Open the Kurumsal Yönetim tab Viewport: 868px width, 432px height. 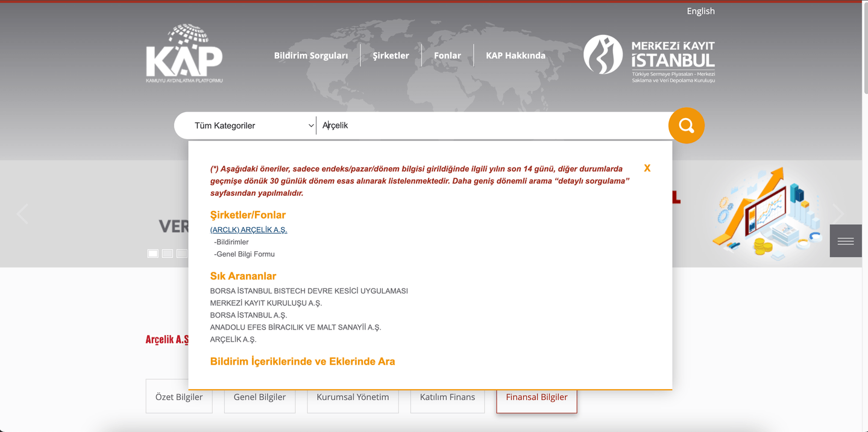pyautogui.click(x=352, y=397)
